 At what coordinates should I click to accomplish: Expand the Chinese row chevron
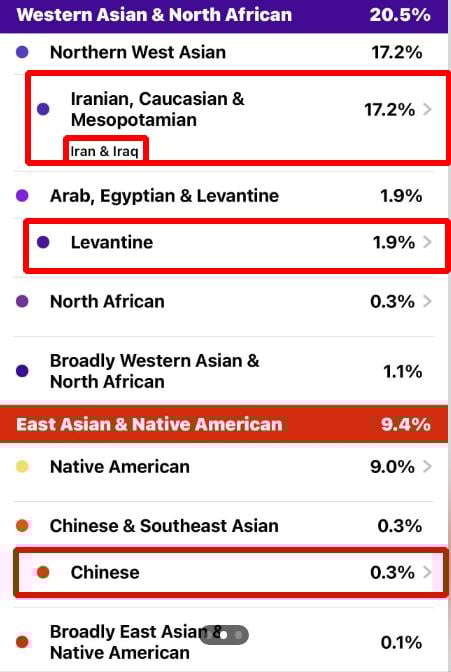point(427,572)
